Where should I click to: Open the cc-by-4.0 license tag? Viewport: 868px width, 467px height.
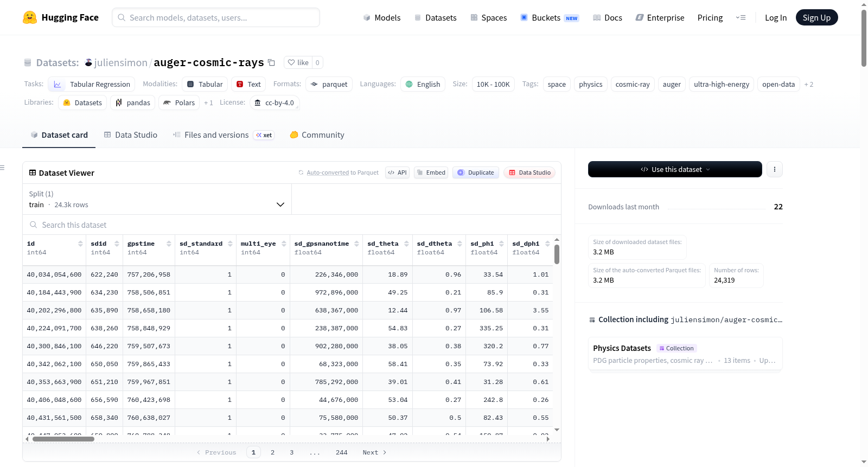coord(275,103)
